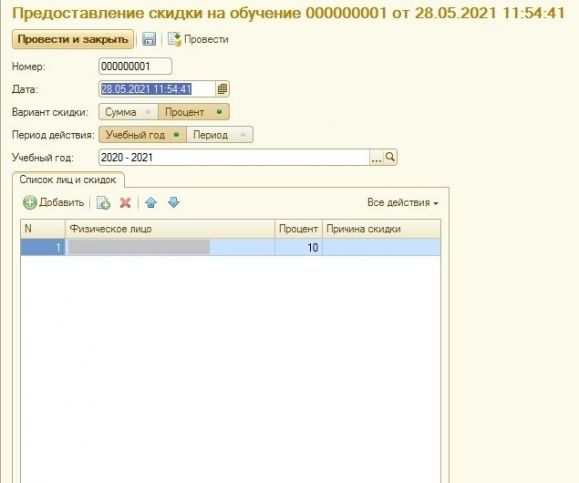Click green plus Добавить icon

[x=30, y=203]
